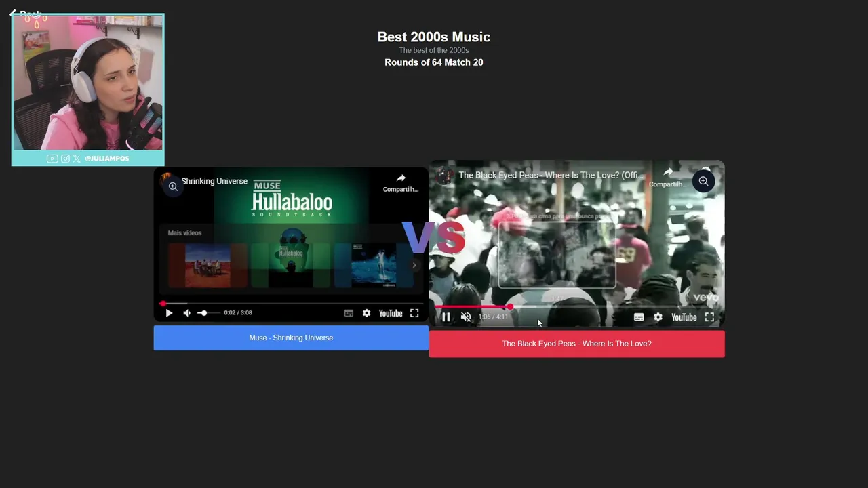Share the Muse video via Compartilhar
This screenshot has width=868, height=488.
401,183
